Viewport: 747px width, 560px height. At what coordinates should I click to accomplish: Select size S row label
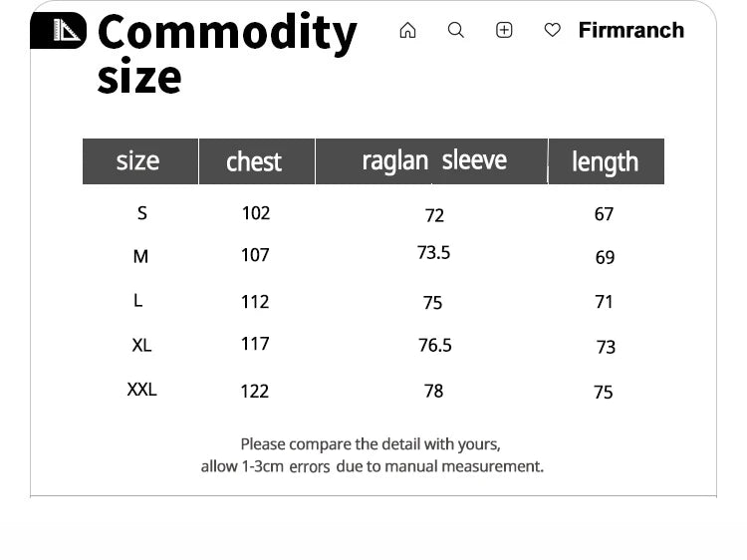pyautogui.click(x=142, y=213)
